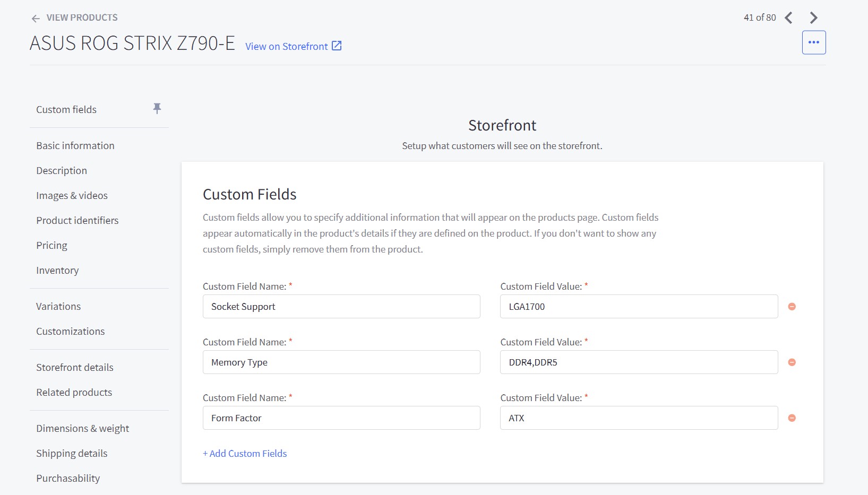The image size is (868, 495).
Task: Open the three-dot more actions menu
Action: [x=814, y=42]
